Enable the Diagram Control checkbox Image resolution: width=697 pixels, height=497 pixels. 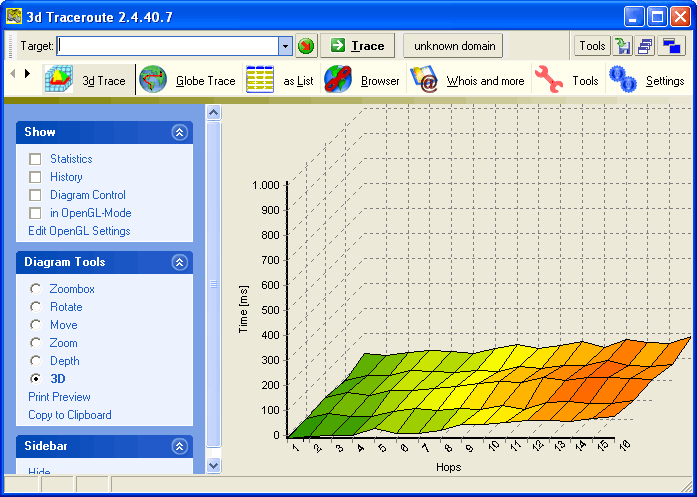[35, 195]
